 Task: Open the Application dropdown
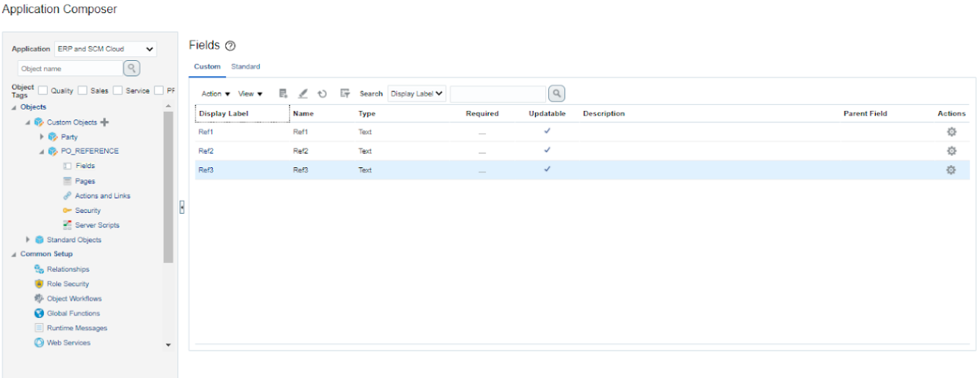pyautogui.click(x=105, y=49)
